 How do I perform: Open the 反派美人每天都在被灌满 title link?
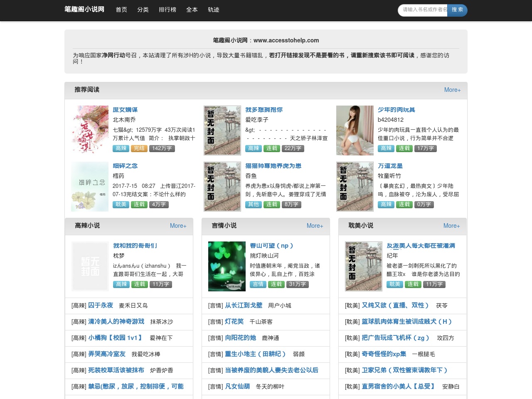[x=421, y=246]
